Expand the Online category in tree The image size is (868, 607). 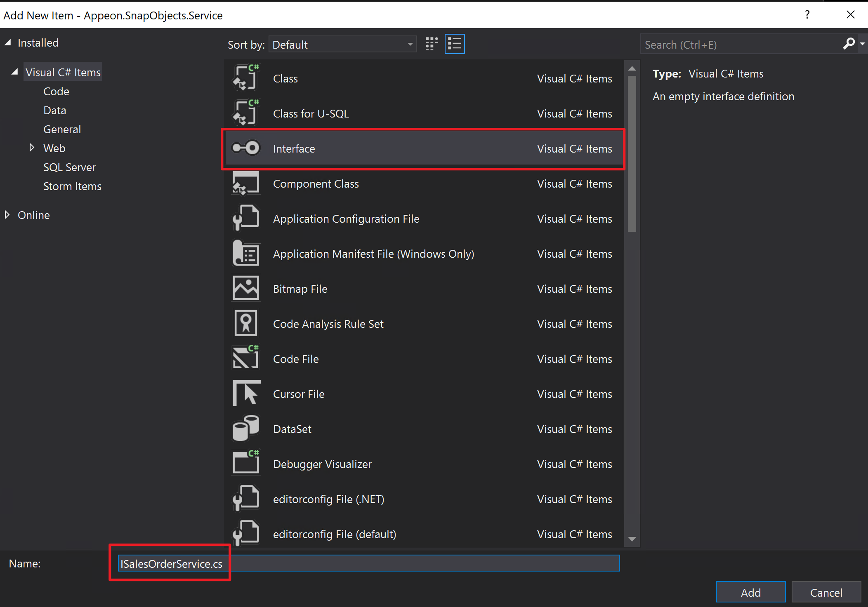coord(10,215)
